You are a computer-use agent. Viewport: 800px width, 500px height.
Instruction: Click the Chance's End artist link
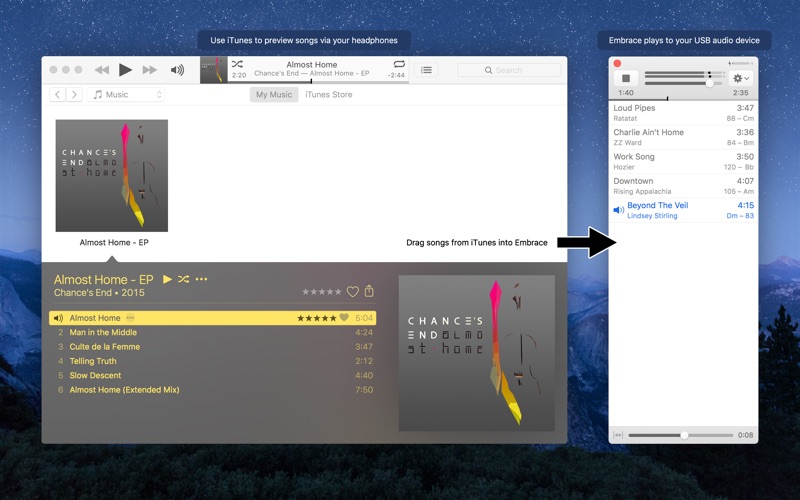coord(83,293)
